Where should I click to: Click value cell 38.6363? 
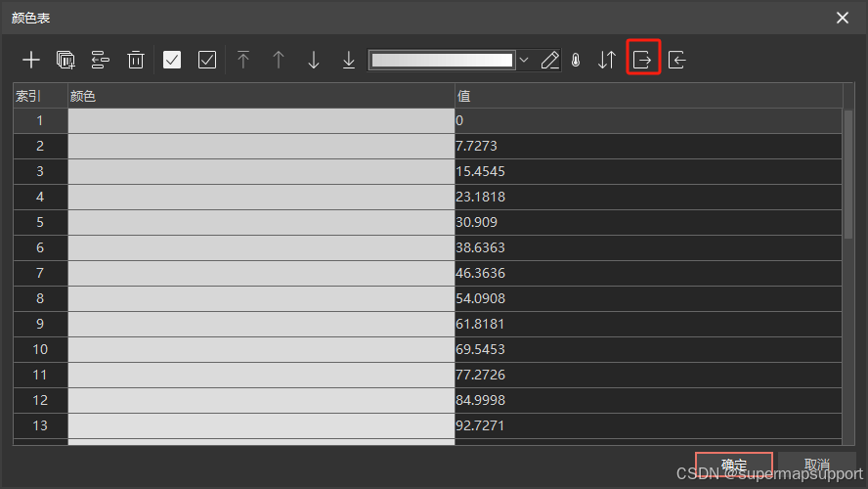[648, 248]
